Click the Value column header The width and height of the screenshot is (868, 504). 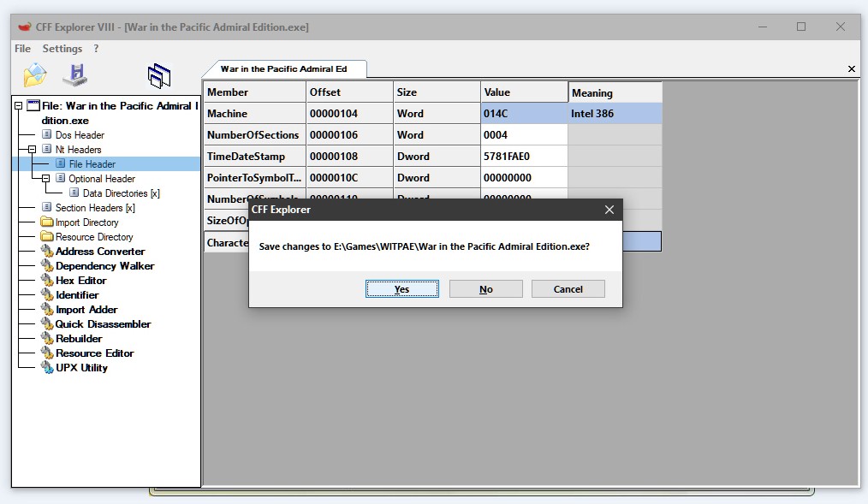click(x=524, y=92)
